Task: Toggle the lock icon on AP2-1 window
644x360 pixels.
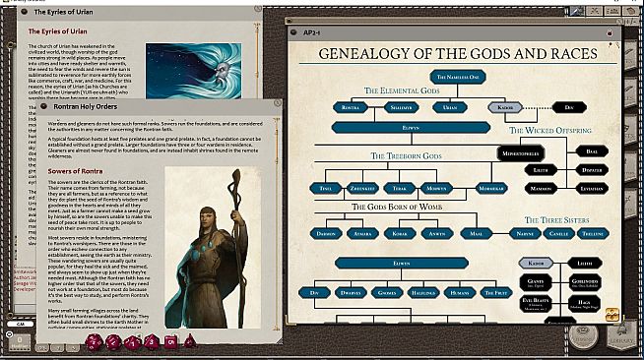Action: click(x=610, y=32)
